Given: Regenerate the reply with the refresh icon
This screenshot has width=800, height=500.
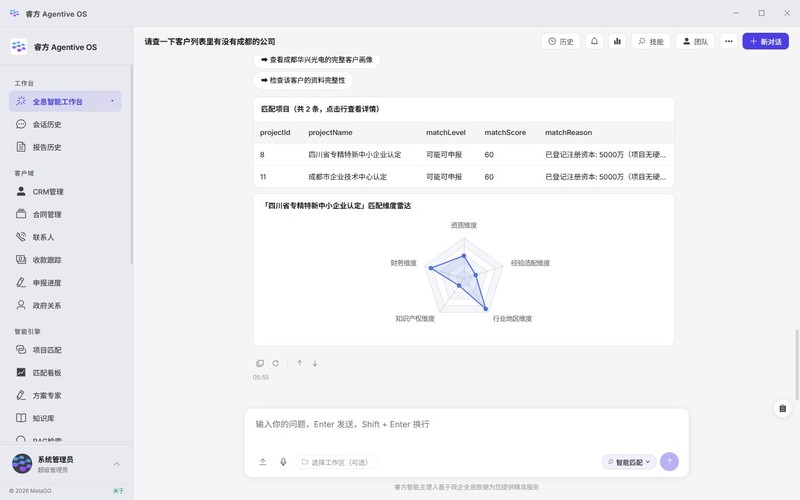Looking at the screenshot, I should point(276,363).
